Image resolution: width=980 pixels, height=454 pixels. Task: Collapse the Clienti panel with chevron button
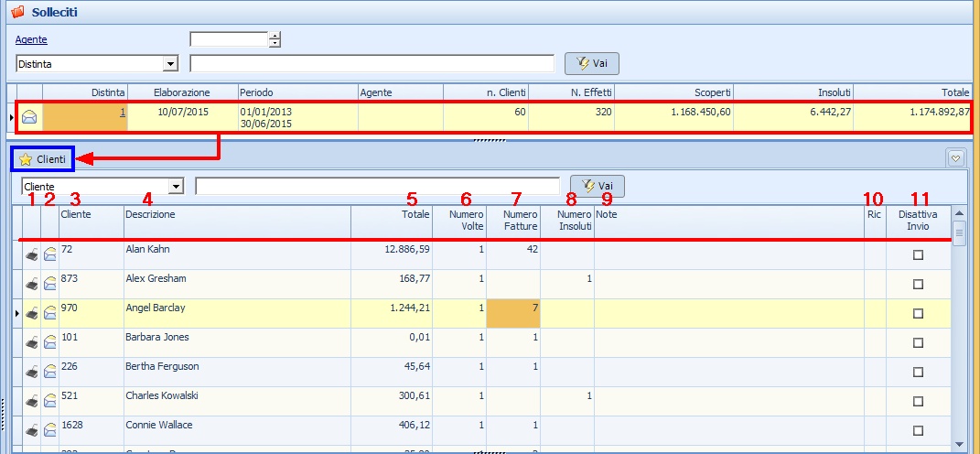click(x=956, y=158)
